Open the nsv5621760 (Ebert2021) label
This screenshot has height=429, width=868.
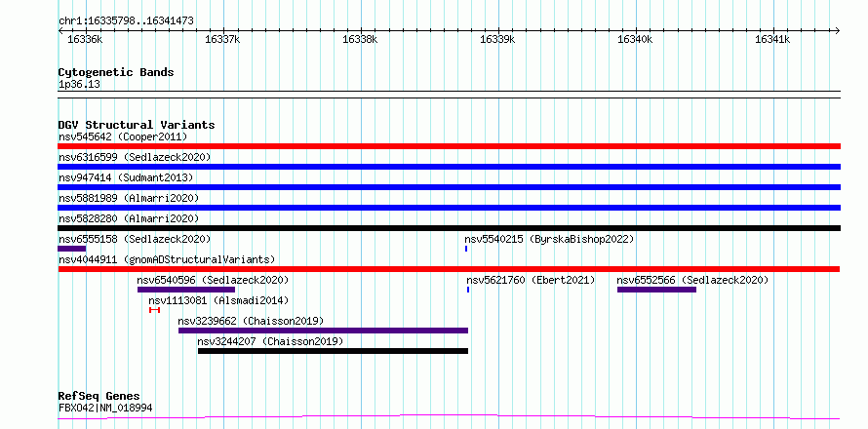tap(531, 280)
